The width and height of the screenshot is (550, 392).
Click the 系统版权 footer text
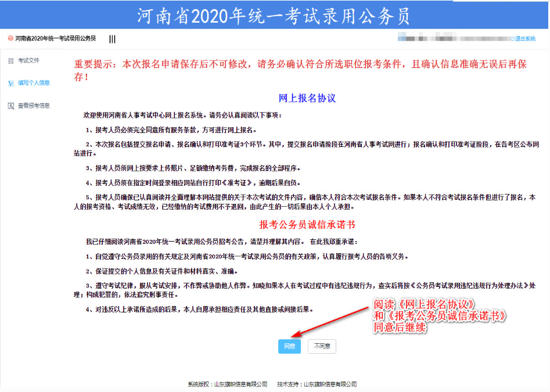[227, 384]
